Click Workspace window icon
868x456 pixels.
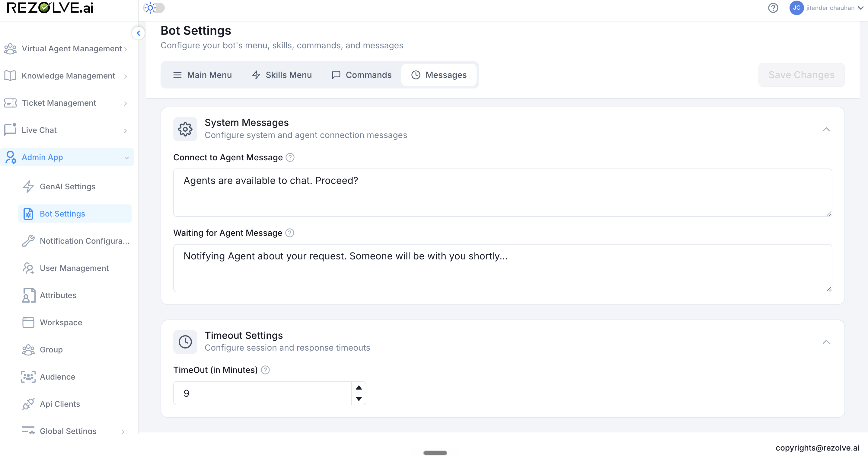[28, 323]
